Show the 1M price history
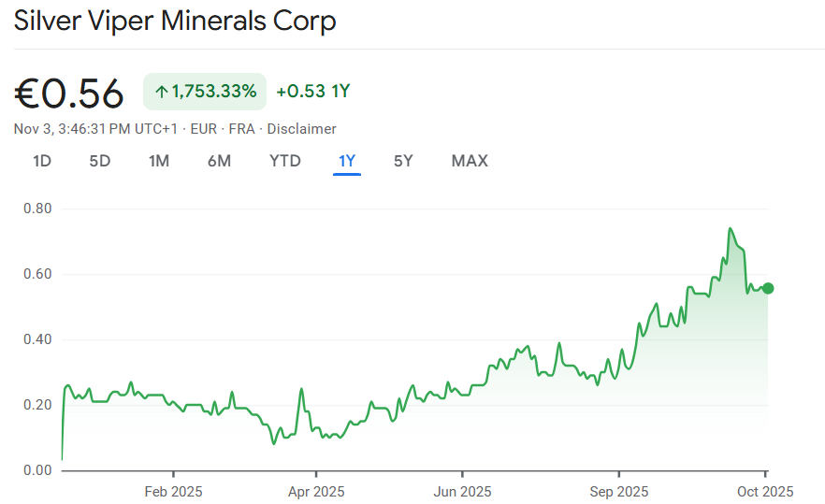Screen dimensions: 825x504 159,161
